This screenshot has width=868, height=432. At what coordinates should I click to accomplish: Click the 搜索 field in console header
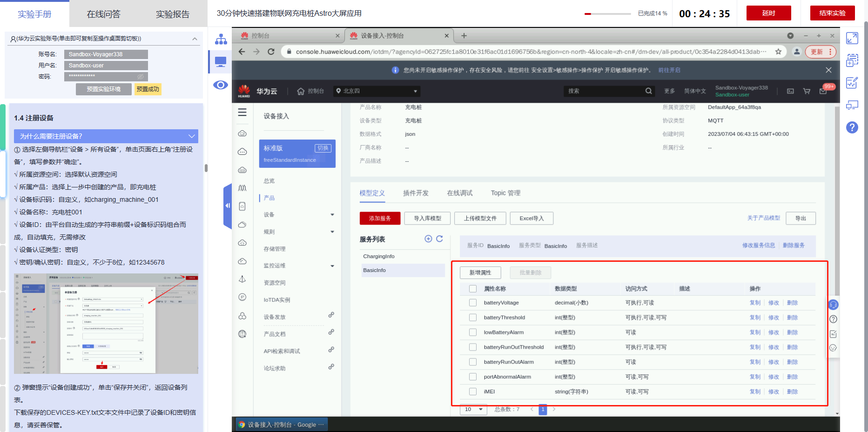point(604,91)
